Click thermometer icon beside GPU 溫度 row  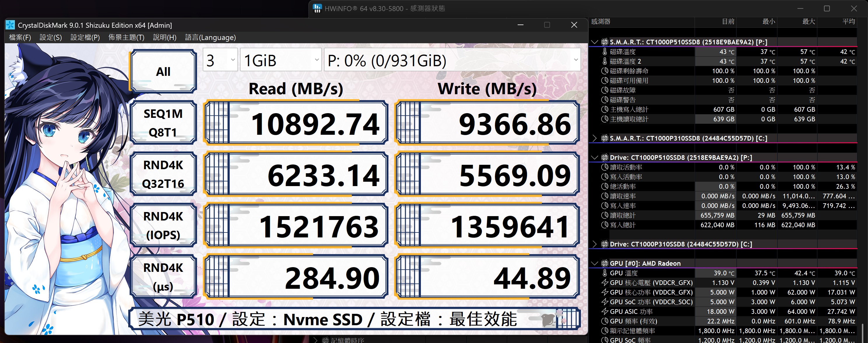[605, 273]
